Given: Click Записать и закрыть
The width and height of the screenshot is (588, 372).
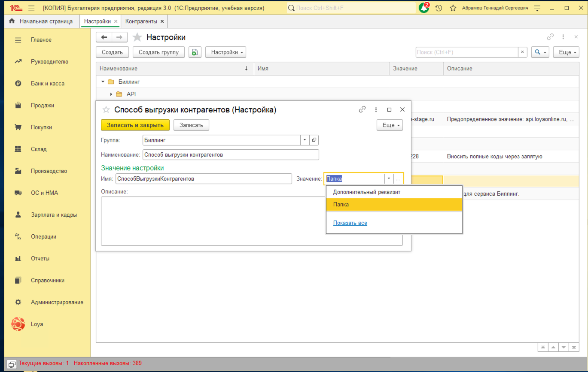Looking at the screenshot, I should 135,125.
